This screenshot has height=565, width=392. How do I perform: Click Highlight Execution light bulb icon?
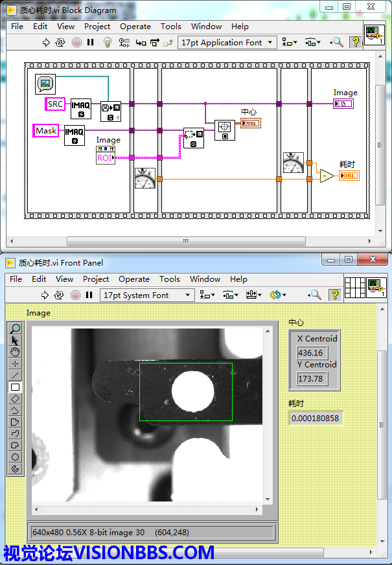point(108,43)
